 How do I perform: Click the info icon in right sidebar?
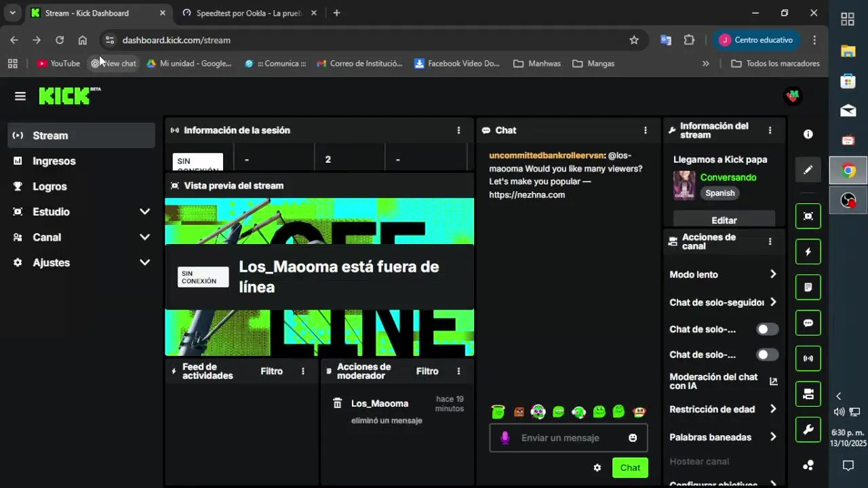click(x=808, y=134)
